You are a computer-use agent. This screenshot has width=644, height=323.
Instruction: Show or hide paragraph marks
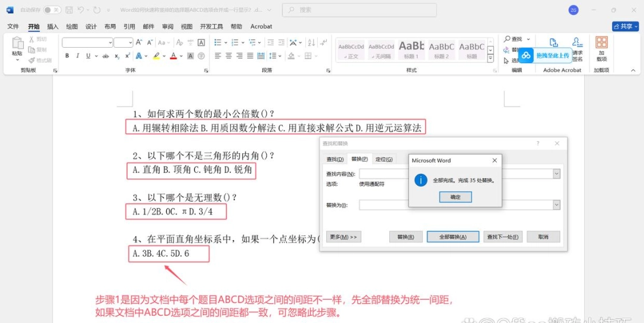click(x=324, y=42)
